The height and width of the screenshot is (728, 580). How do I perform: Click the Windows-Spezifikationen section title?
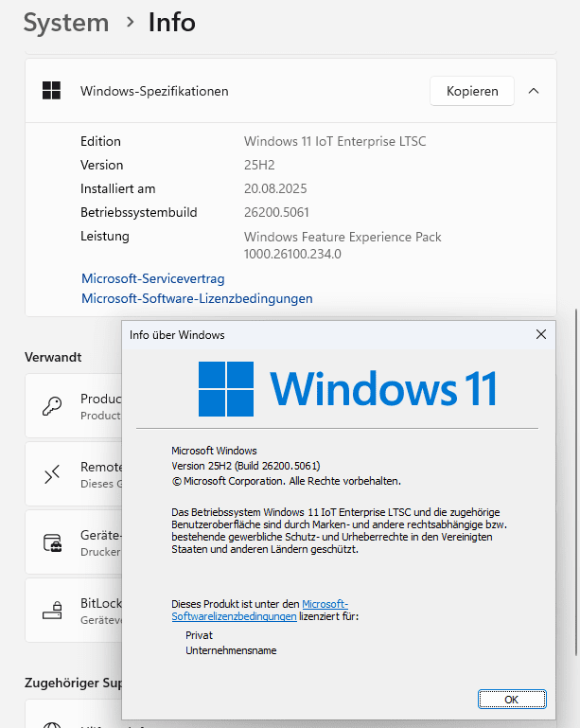pyautogui.click(x=154, y=91)
